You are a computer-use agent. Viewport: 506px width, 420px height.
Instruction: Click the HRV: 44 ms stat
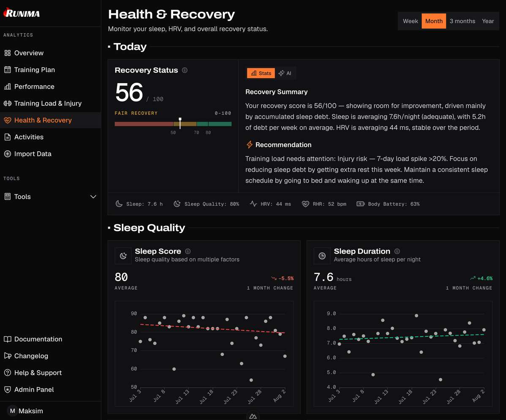pos(270,204)
